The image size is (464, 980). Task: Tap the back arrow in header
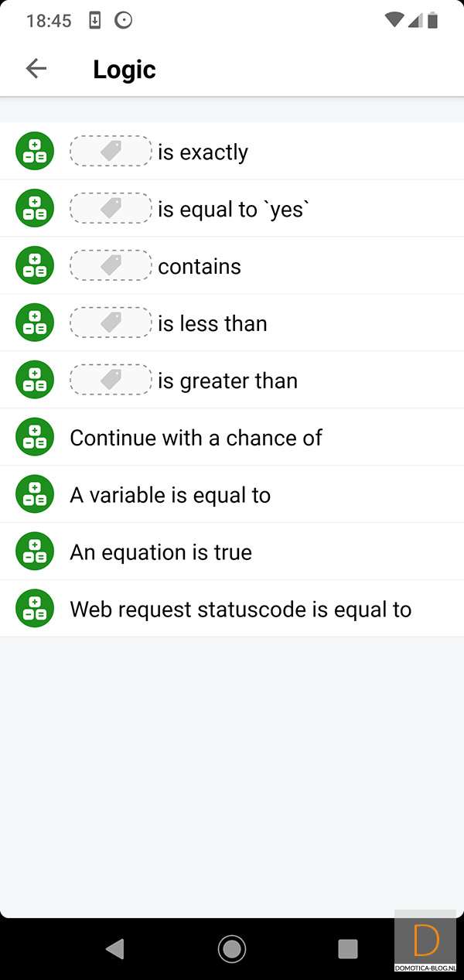click(36, 69)
